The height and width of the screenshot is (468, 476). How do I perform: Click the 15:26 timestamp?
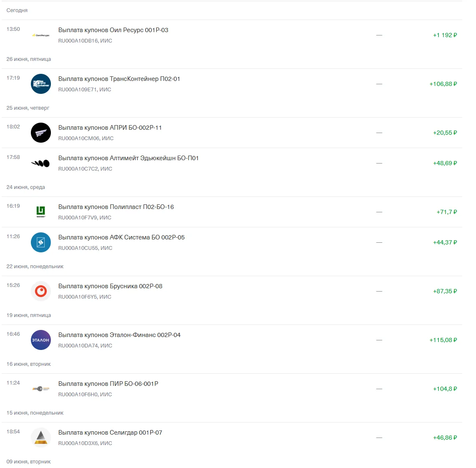[13, 285]
